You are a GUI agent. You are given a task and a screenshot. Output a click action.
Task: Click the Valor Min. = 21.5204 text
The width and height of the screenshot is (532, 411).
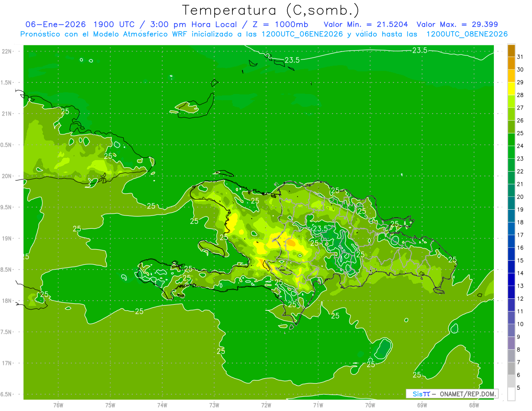pyautogui.click(x=366, y=24)
